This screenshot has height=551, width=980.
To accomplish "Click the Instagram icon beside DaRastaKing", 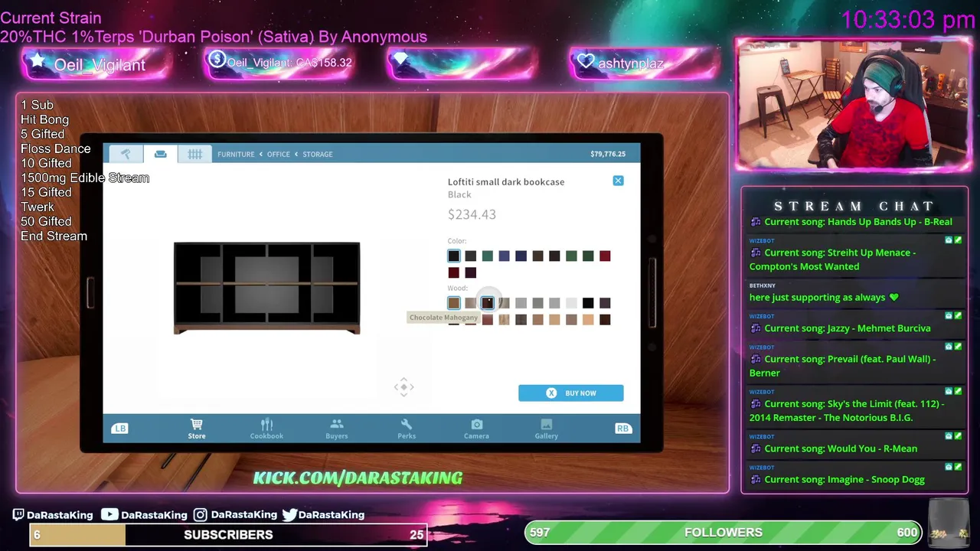I will click(x=200, y=515).
